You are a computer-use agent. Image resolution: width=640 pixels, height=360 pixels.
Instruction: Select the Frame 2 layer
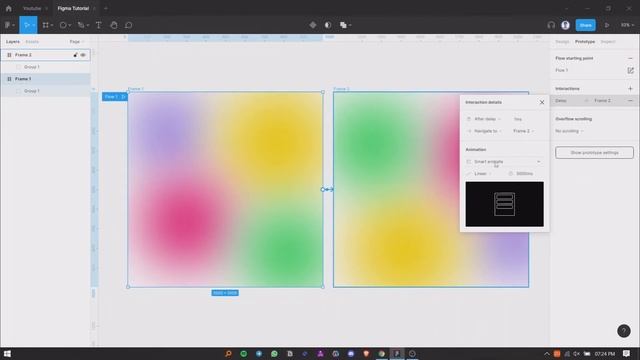pos(45,55)
